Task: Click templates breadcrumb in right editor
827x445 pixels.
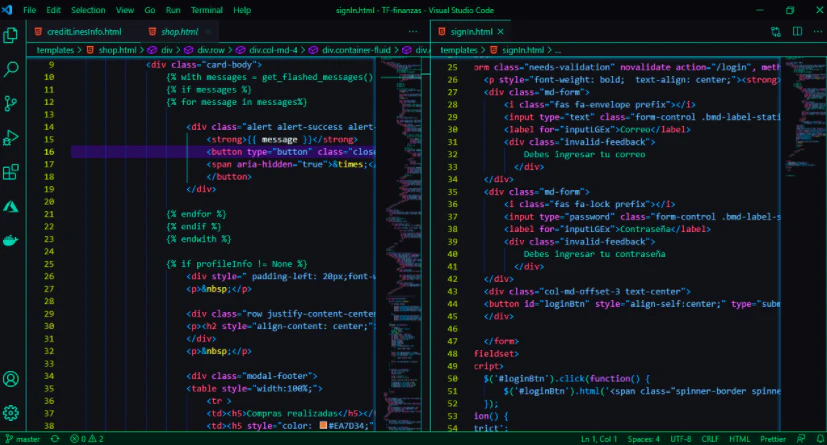Action: pyautogui.click(x=458, y=50)
